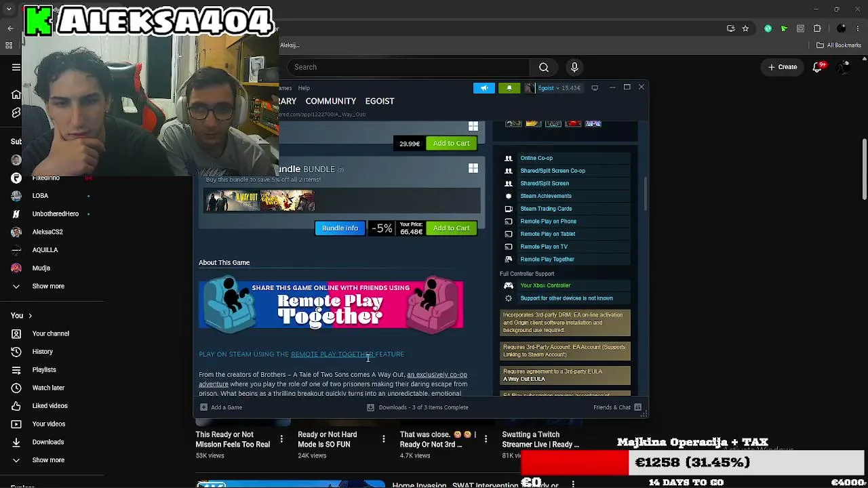Image resolution: width=868 pixels, height=488 pixels.
Task: Open the Shorts icon in YouTube sidebar
Action: tap(16, 113)
